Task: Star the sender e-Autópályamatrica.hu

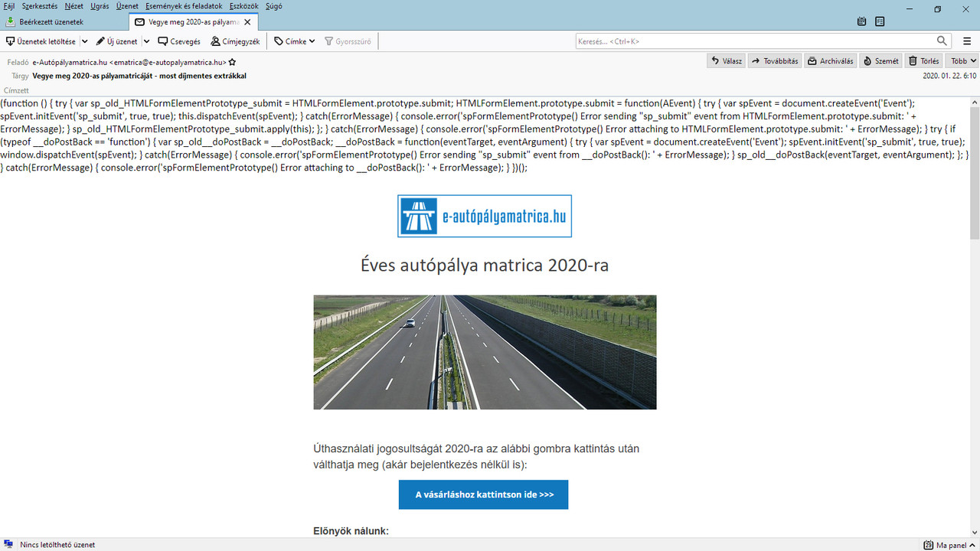Action: click(x=232, y=62)
